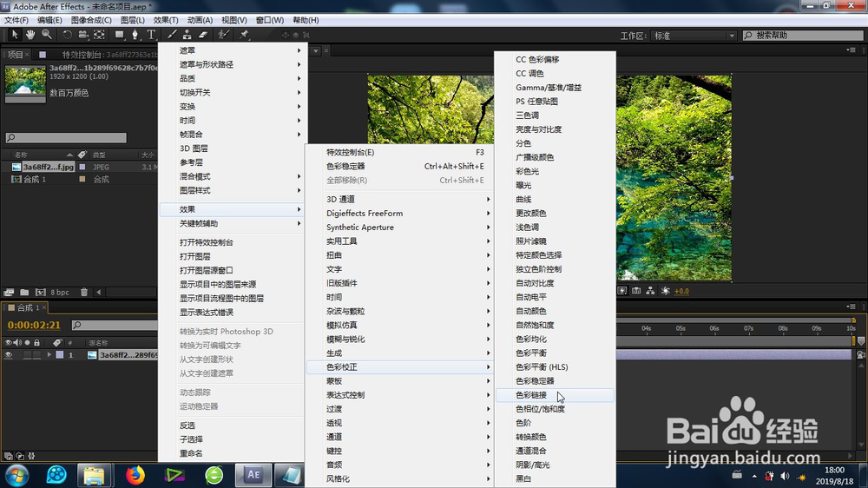Click the Reset Exposure aperture icon

(666, 291)
